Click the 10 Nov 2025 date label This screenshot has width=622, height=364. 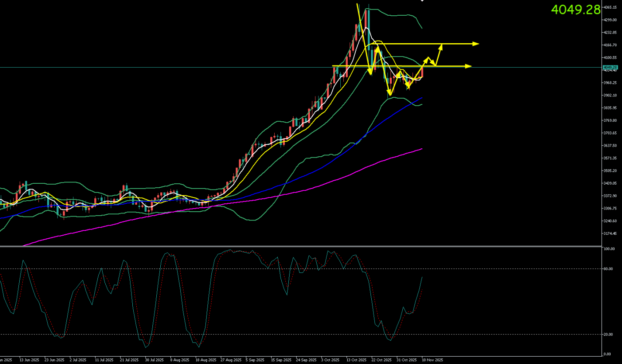(x=432, y=360)
